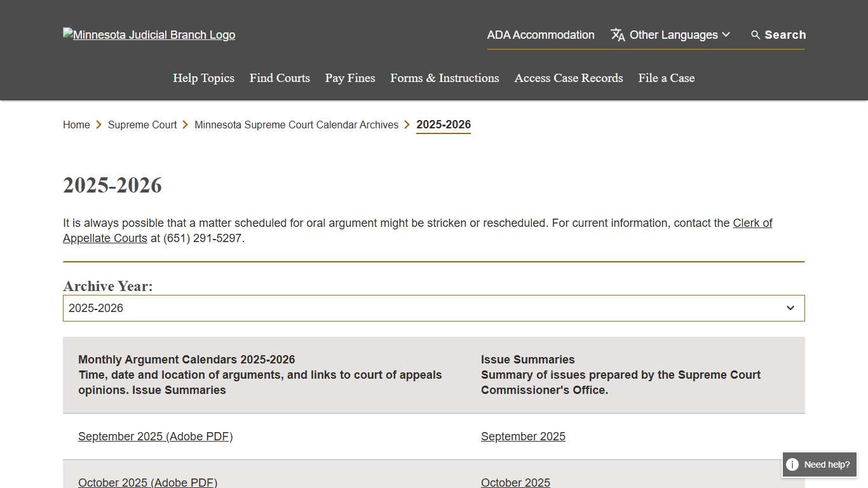The image size is (868, 488).
Task: Click the chevron arrow in Archive Year box
Action: coord(790,308)
